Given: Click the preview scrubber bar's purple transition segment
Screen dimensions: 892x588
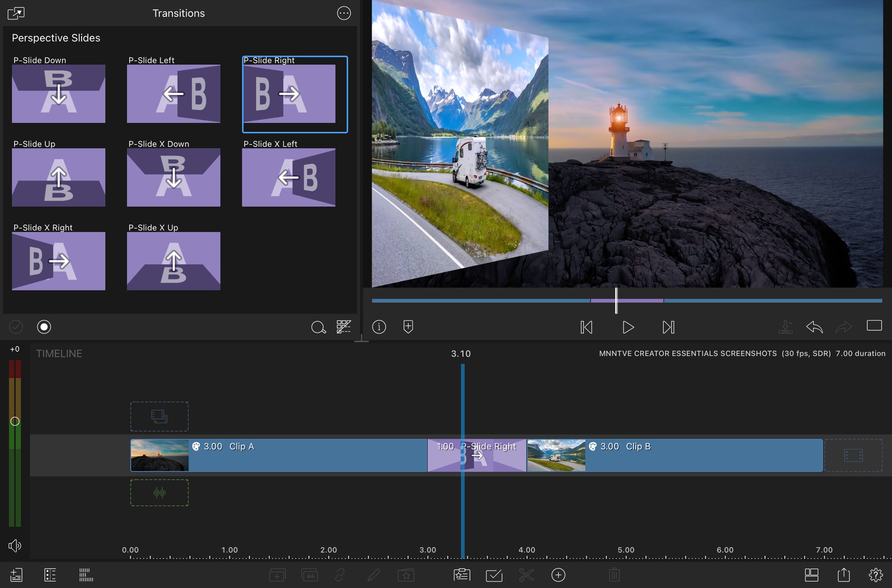Looking at the screenshot, I should pos(642,301).
